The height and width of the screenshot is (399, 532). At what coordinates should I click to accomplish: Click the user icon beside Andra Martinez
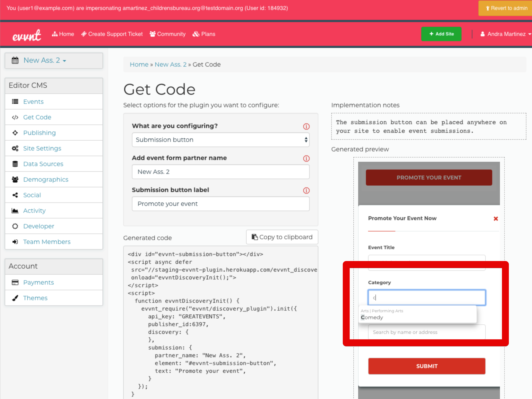[x=482, y=34]
